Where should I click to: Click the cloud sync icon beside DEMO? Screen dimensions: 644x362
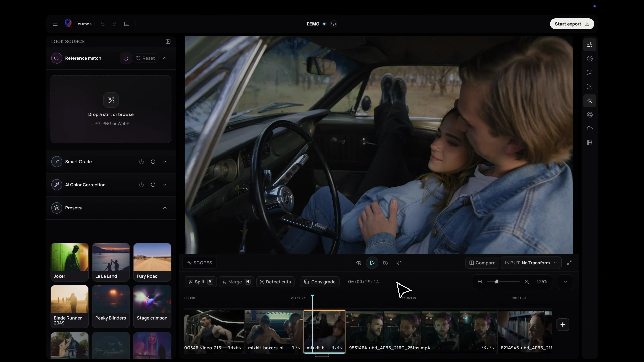coord(333,24)
